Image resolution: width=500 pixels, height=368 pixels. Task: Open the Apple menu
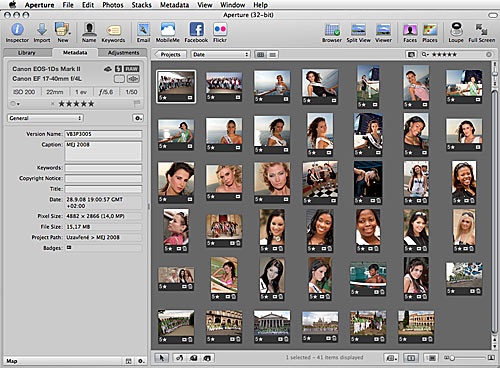pos(12,5)
